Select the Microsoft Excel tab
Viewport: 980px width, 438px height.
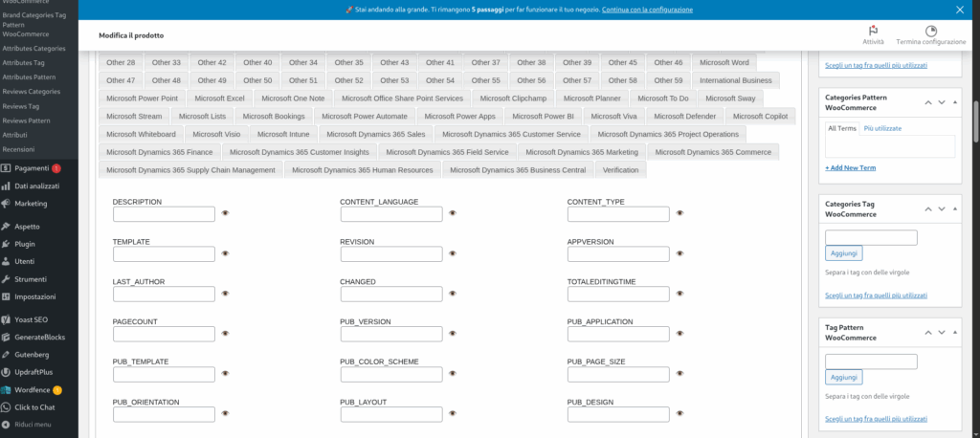[x=219, y=99]
